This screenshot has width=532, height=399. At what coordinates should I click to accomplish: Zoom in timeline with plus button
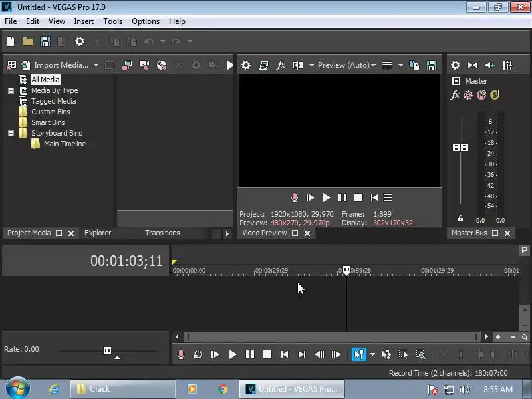pos(498,337)
